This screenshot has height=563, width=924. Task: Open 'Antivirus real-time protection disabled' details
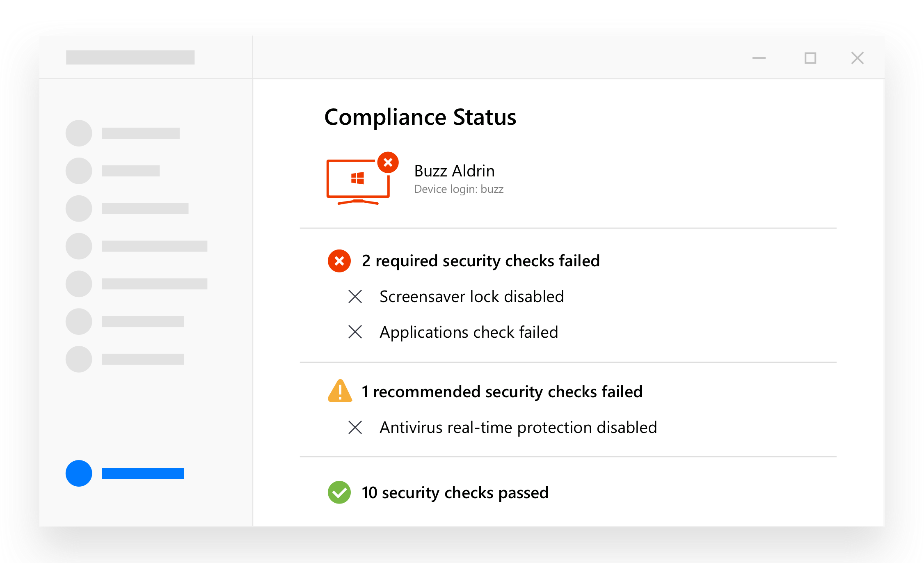point(518,428)
